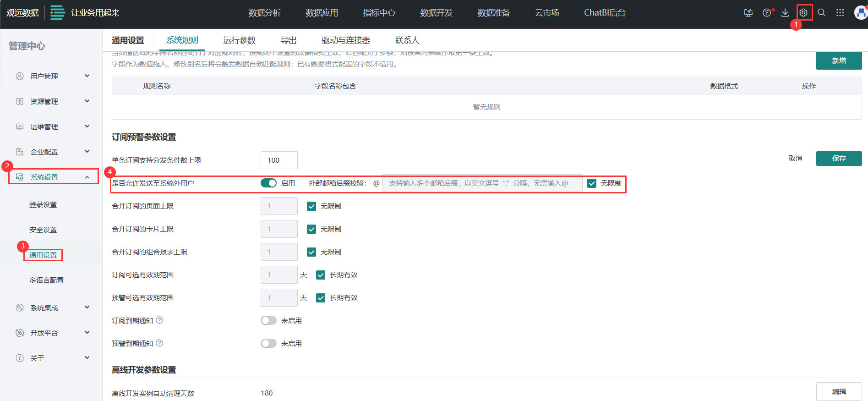
Task: Open 数据准备 in top navigation
Action: pos(493,13)
